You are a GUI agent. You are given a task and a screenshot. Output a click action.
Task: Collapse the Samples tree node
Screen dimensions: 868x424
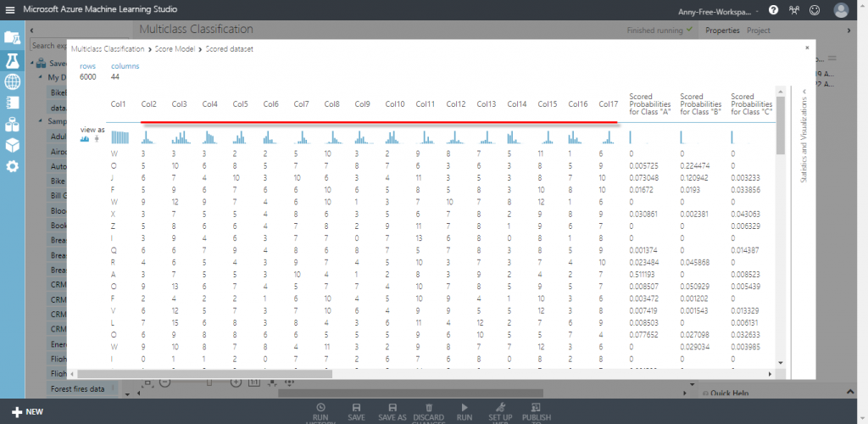tap(41, 120)
